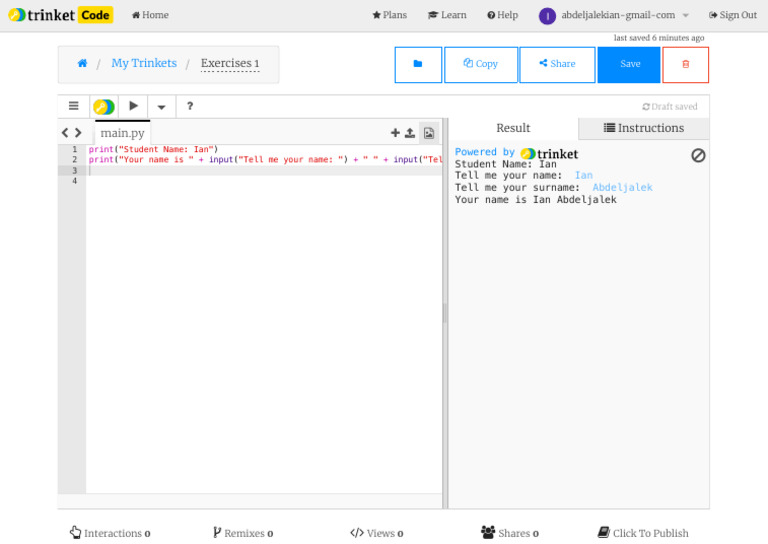
Task: Click the 'Your name is Ian Abdeljalek' output
Action: pyautogui.click(x=536, y=200)
